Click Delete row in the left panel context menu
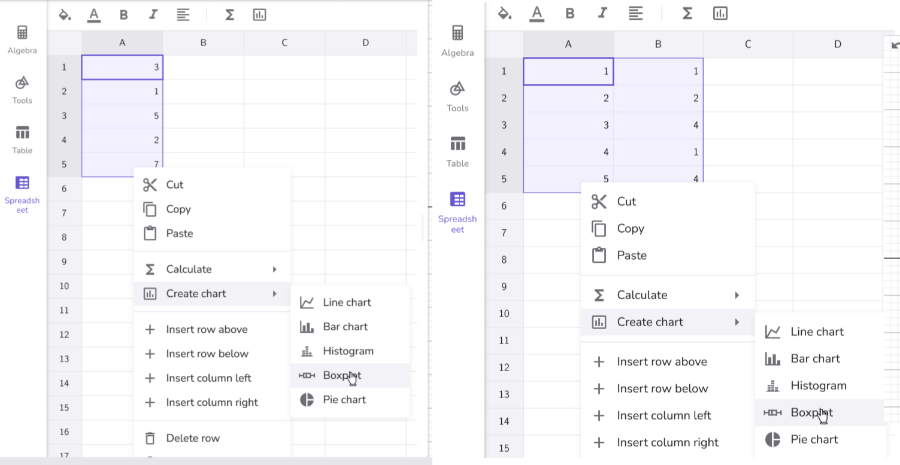The height and width of the screenshot is (465, 900). (x=192, y=438)
